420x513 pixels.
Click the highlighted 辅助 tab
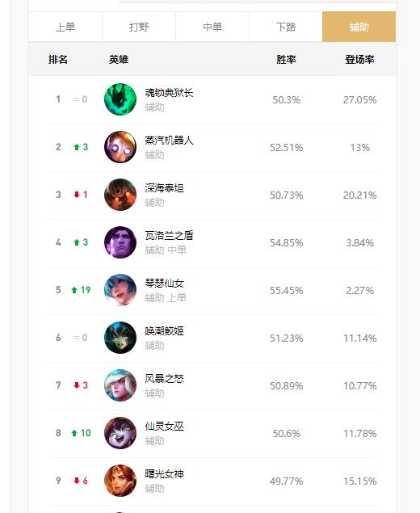click(359, 27)
